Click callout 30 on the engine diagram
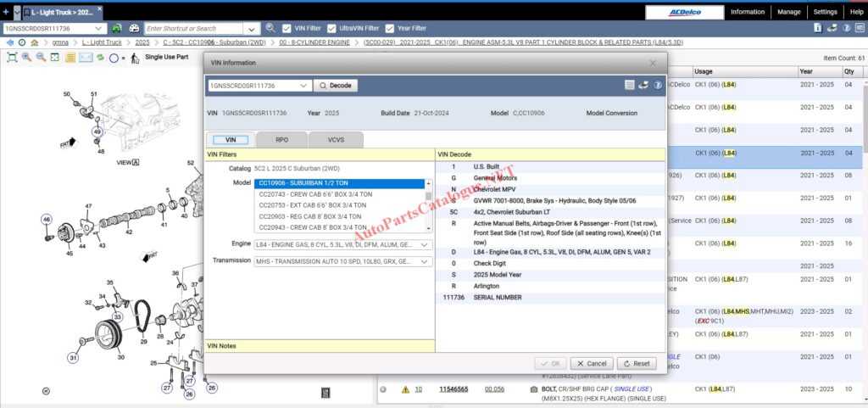Viewport: 868px width, 408px height. click(x=120, y=357)
